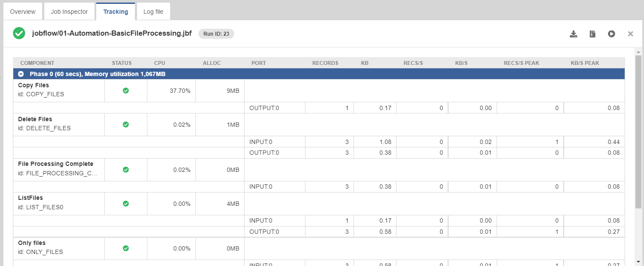Open the Job Inspector tab
This screenshot has width=644, height=266.
click(69, 12)
